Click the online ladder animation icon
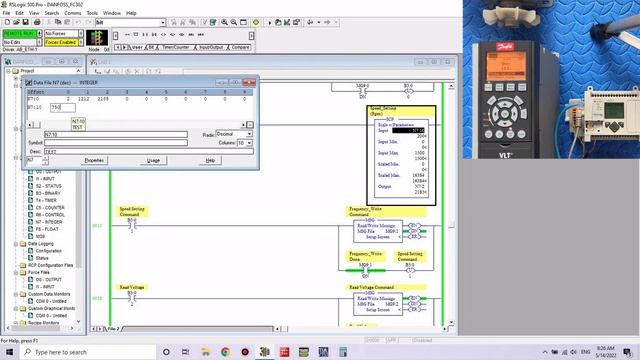 97,38
